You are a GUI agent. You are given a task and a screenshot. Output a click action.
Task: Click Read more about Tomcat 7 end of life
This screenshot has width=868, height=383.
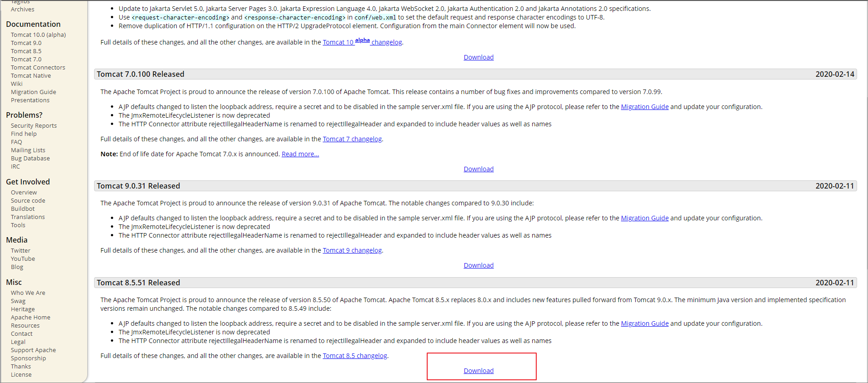[300, 154]
